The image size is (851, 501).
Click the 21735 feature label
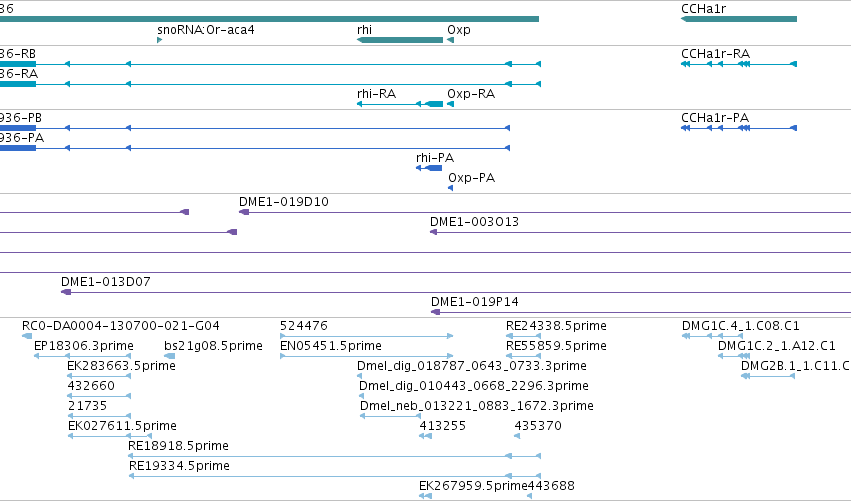point(87,406)
